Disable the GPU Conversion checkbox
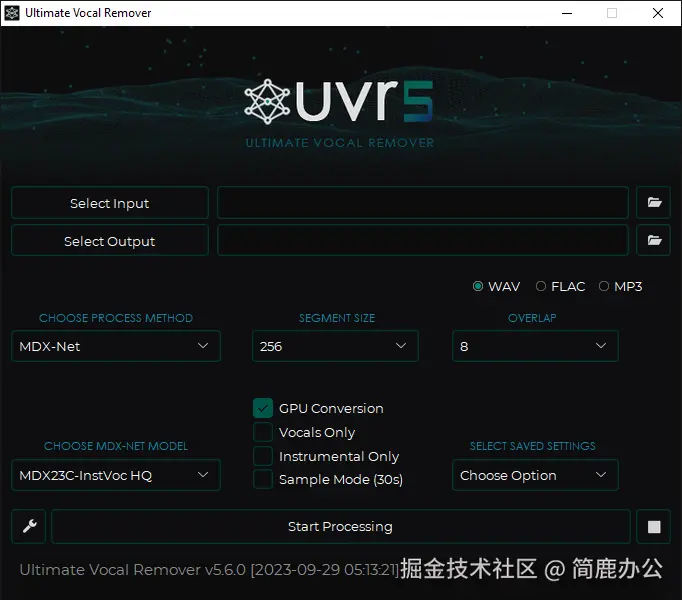This screenshot has width=682, height=600. tap(263, 408)
